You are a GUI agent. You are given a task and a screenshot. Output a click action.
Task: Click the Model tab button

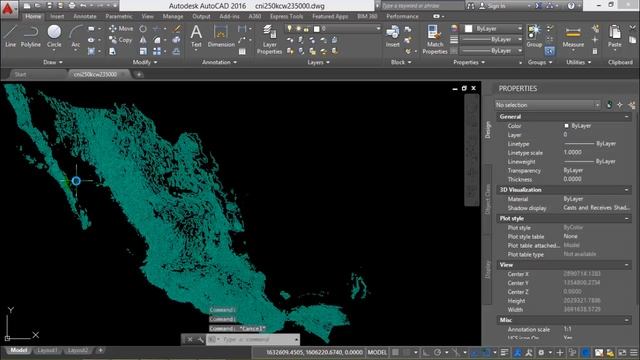pos(18,351)
